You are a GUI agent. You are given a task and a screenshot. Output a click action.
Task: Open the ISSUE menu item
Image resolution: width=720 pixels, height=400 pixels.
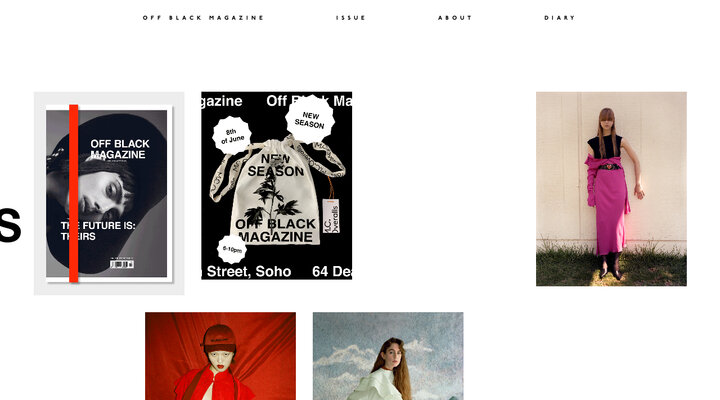[350, 18]
